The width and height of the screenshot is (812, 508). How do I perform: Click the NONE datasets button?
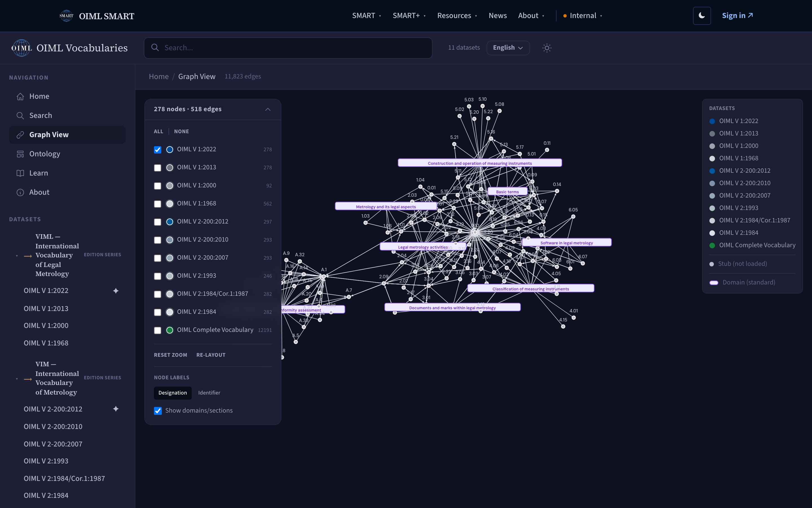[182, 131]
